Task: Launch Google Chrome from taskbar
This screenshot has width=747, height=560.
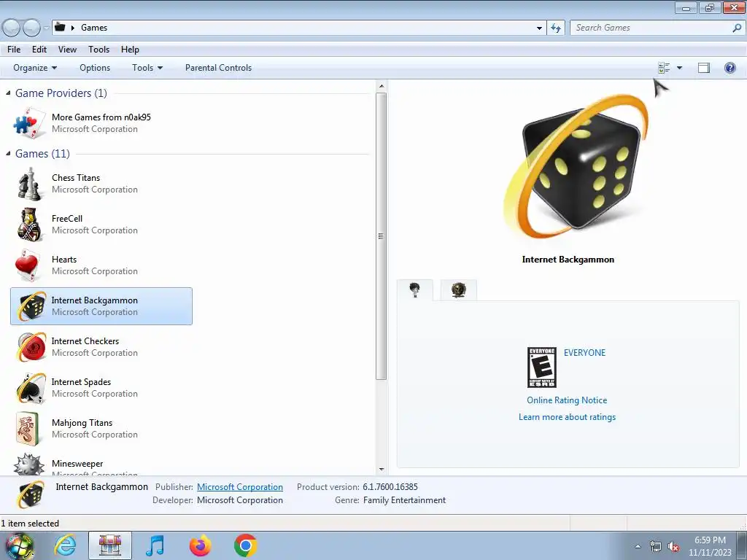Action: click(x=245, y=545)
